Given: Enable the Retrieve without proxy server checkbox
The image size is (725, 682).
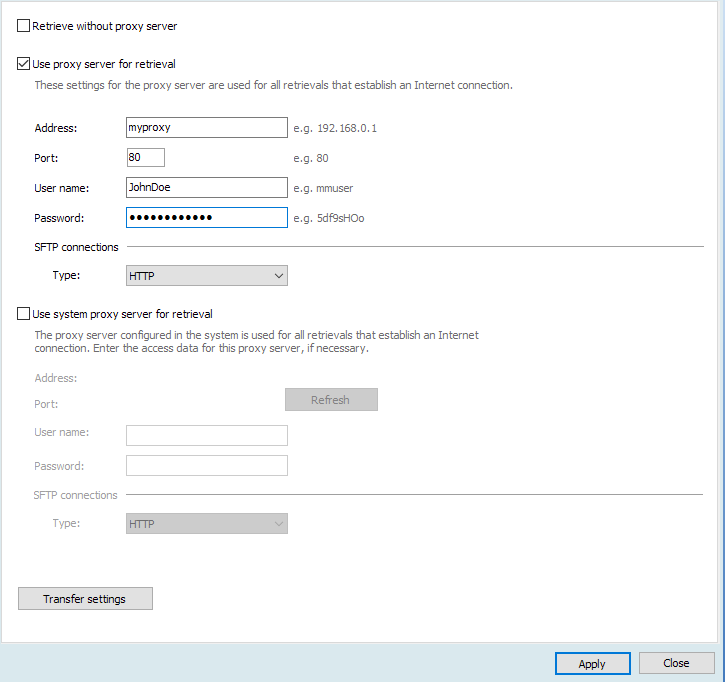Looking at the screenshot, I should (x=24, y=25).
